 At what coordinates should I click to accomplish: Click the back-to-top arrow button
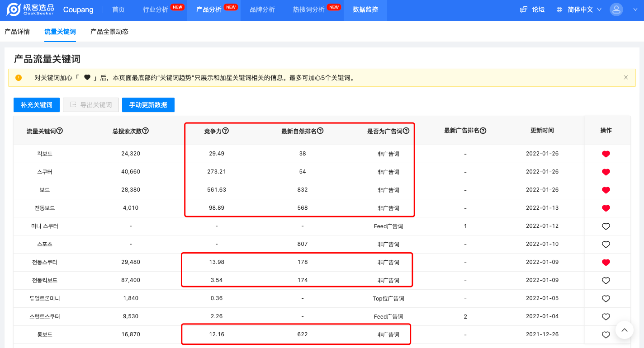pyautogui.click(x=625, y=330)
